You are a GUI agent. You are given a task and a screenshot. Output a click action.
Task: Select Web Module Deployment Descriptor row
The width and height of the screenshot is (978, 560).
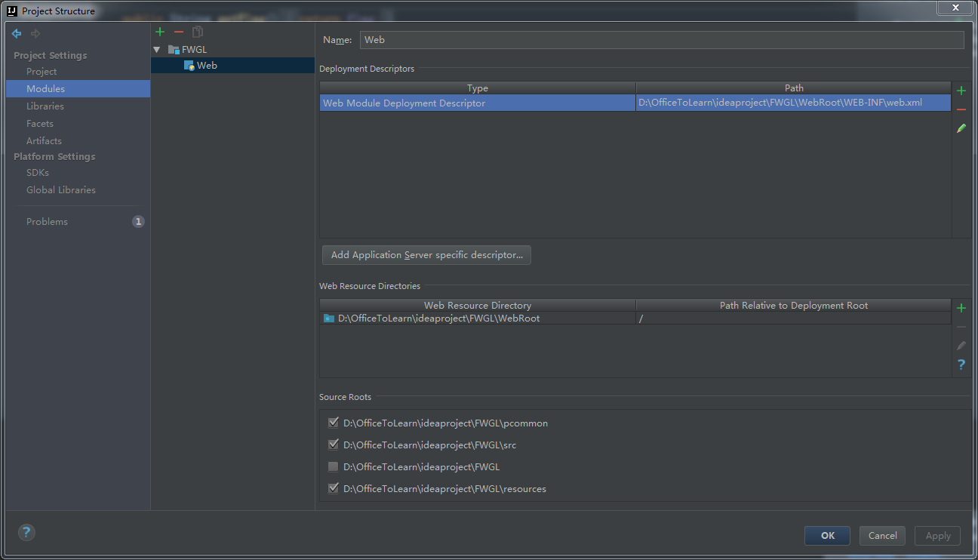click(x=635, y=103)
